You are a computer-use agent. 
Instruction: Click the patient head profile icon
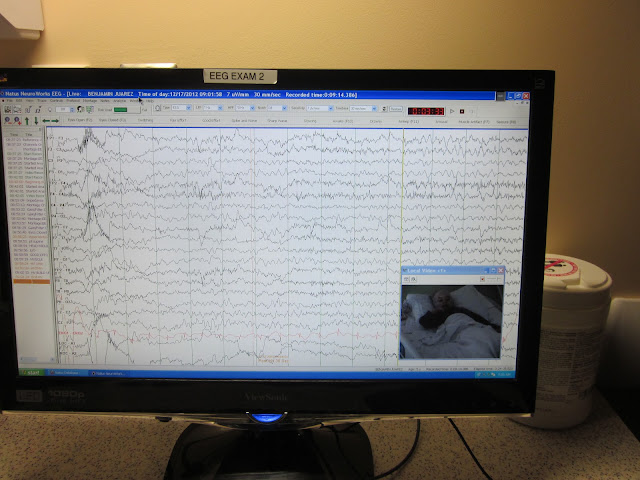80,109
